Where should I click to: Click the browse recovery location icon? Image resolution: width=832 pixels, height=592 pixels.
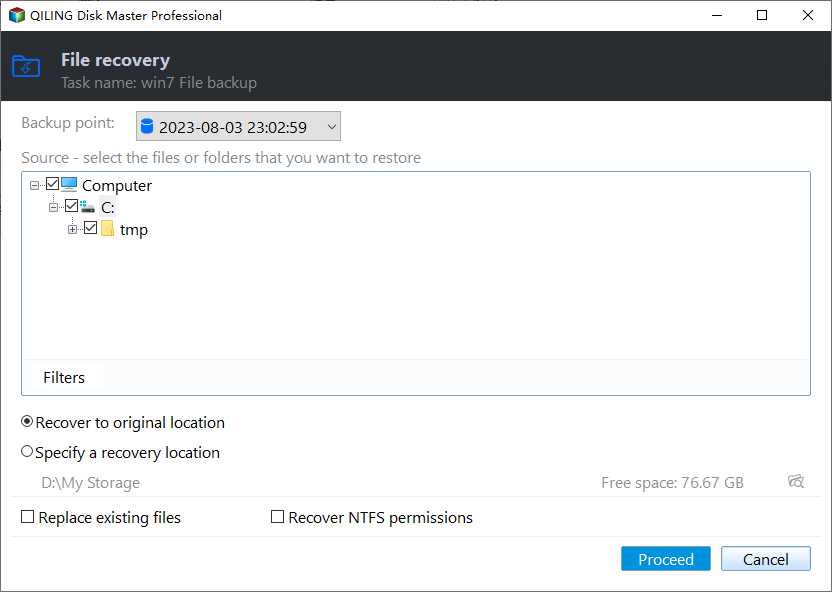[796, 481]
